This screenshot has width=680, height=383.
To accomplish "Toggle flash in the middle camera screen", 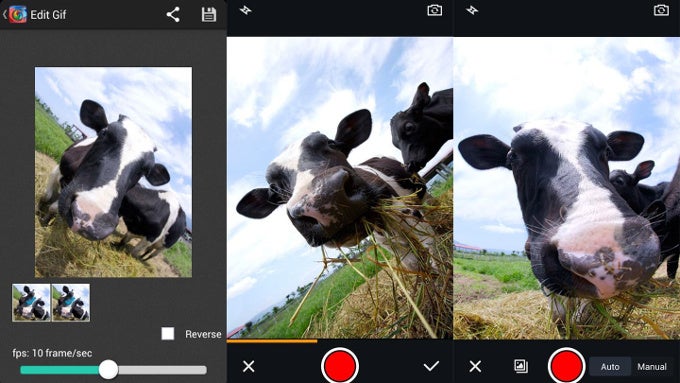I will pyautogui.click(x=245, y=10).
